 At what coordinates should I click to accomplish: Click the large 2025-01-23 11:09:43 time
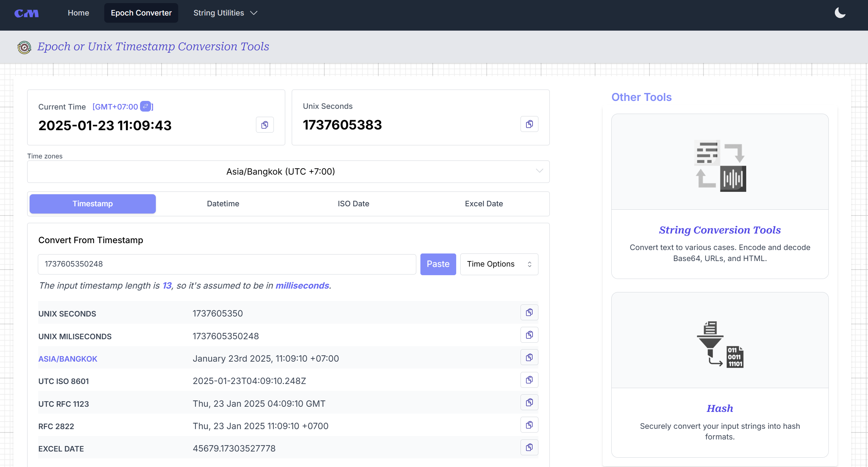(105, 125)
